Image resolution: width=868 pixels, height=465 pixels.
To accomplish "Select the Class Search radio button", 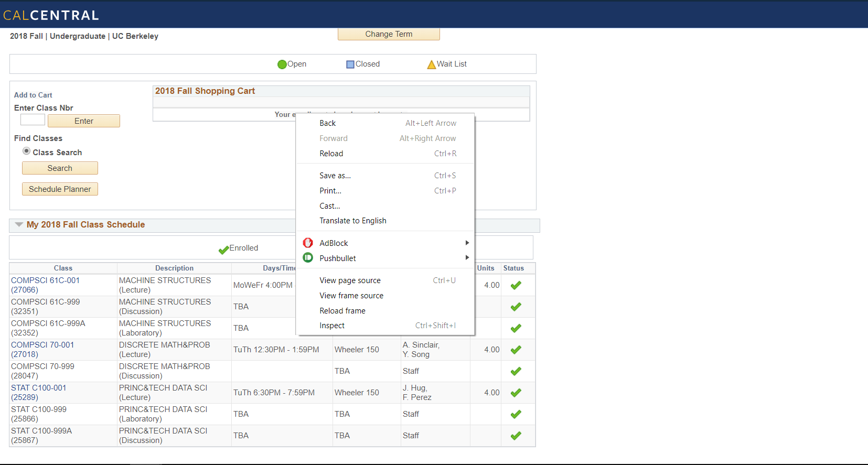I will 26,151.
